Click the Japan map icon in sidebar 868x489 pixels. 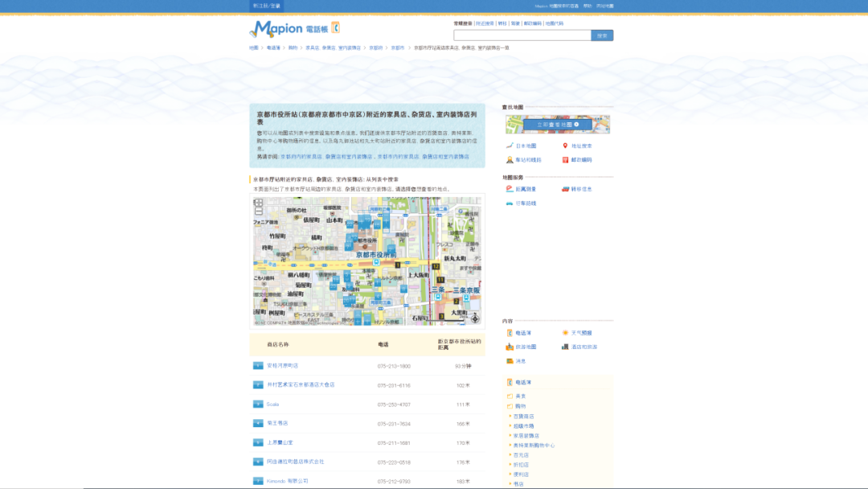click(x=510, y=146)
